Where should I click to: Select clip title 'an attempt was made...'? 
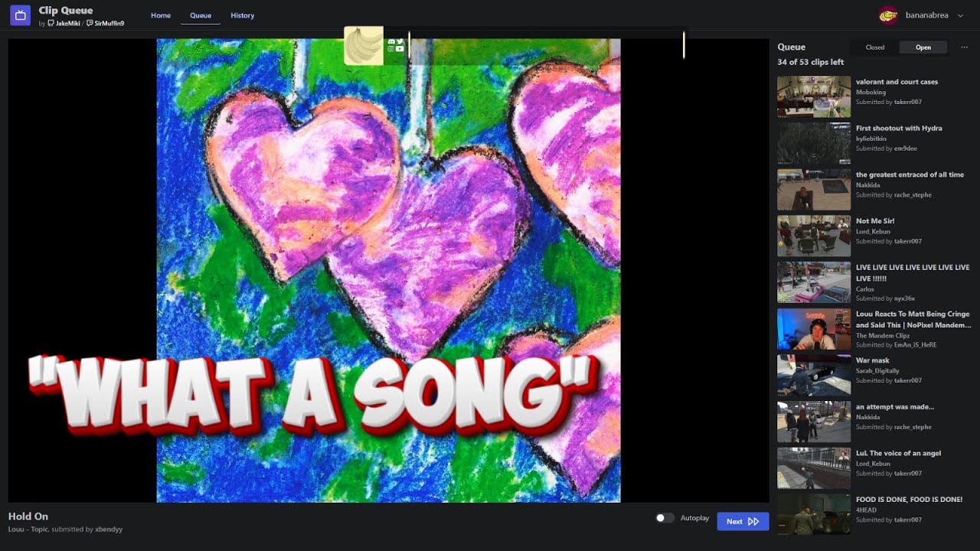pos(895,407)
